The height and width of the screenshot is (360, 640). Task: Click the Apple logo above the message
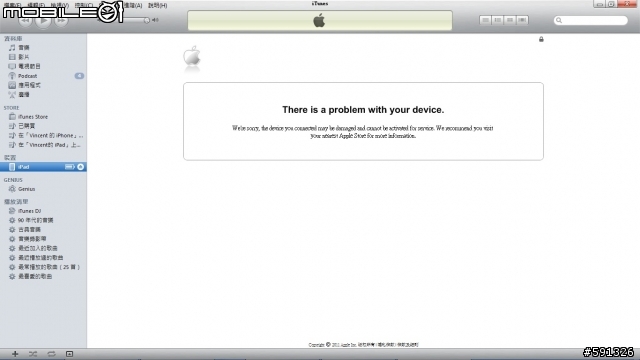point(192,56)
